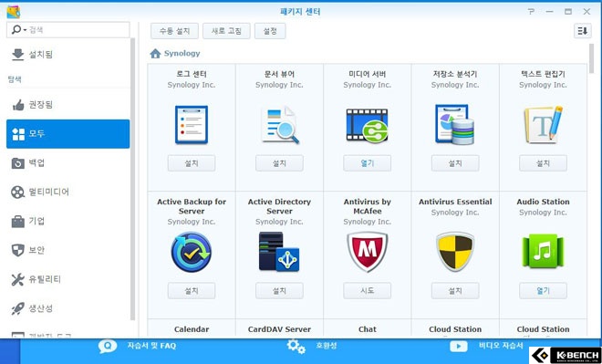Click the Log Center (로그 센터) package icon
The image size is (602, 364).
pyautogui.click(x=192, y=125)
